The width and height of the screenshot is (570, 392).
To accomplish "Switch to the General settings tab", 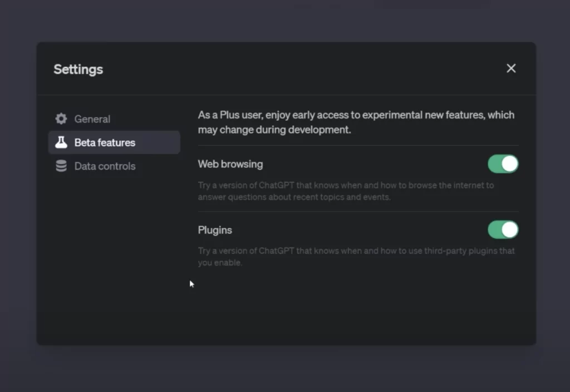I will click(x=92, y=119).
